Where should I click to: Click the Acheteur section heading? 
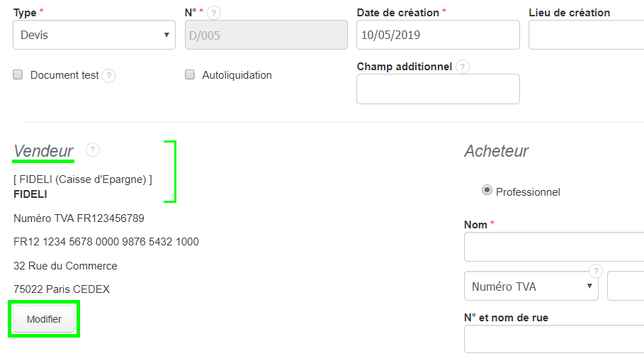pos(496,151)
